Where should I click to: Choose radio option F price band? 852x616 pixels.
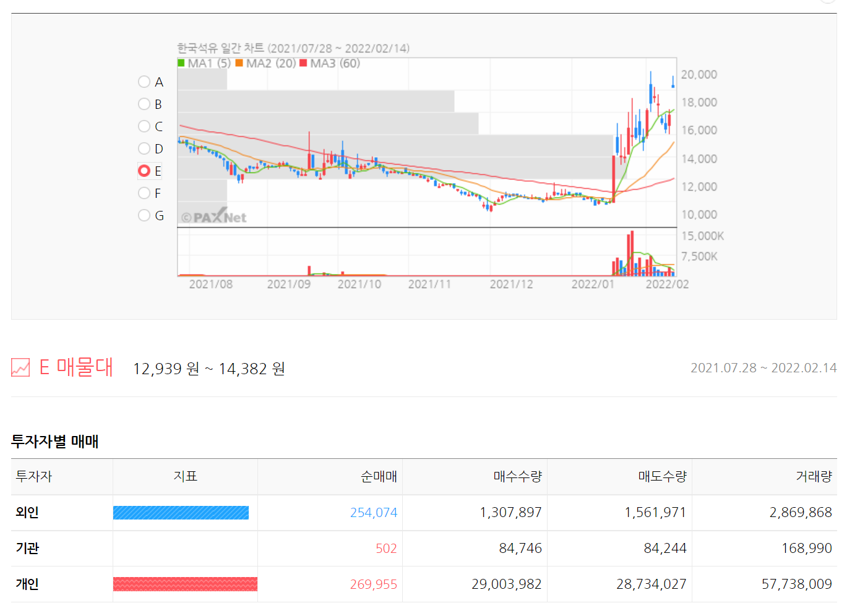[x=144, y=193]
